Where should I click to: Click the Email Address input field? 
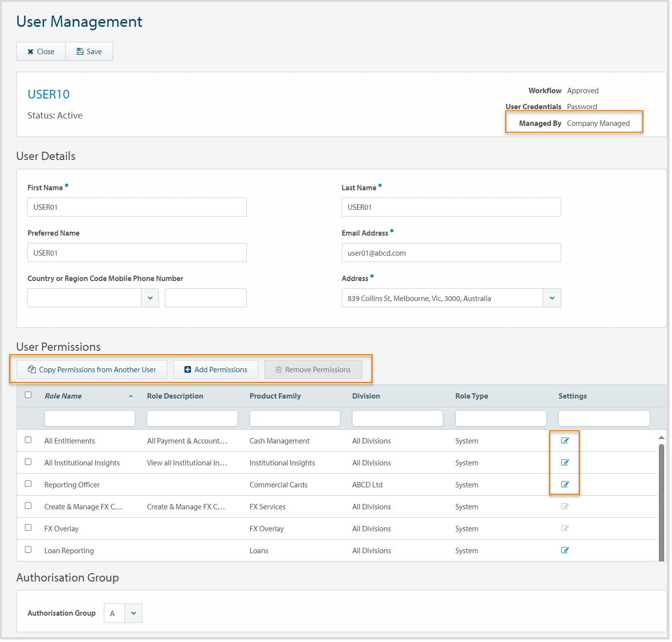point(451,253)
